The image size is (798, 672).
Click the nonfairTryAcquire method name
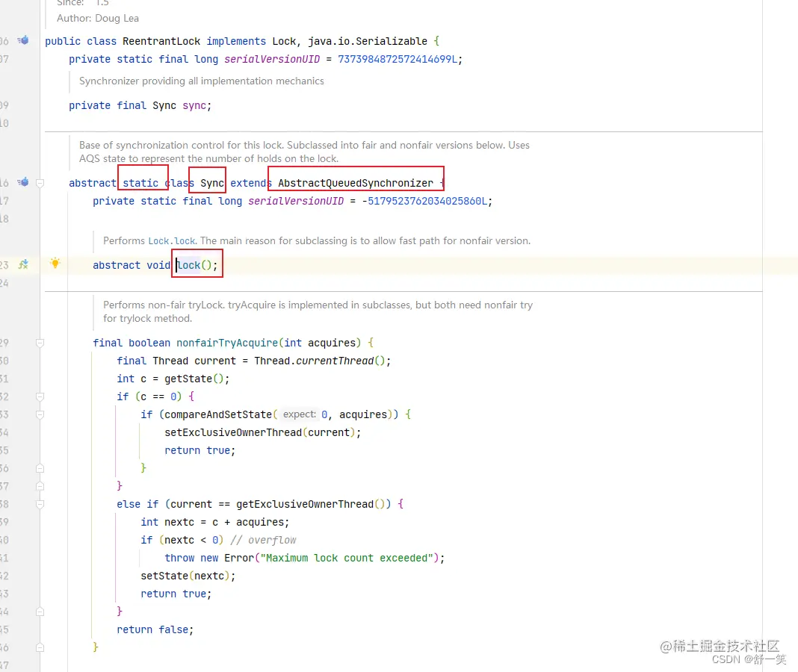pos(227,343)
